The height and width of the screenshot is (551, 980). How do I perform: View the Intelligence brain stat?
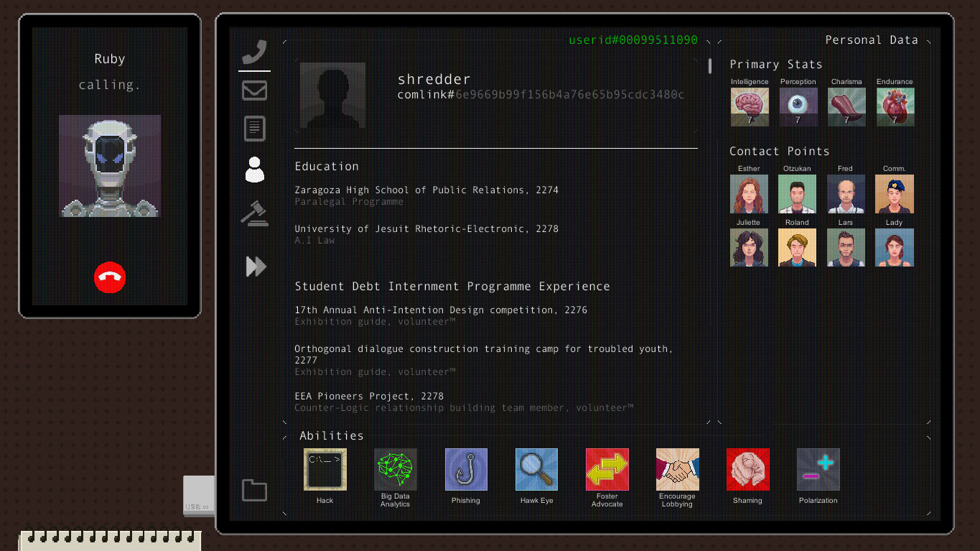tap(749, 106)
